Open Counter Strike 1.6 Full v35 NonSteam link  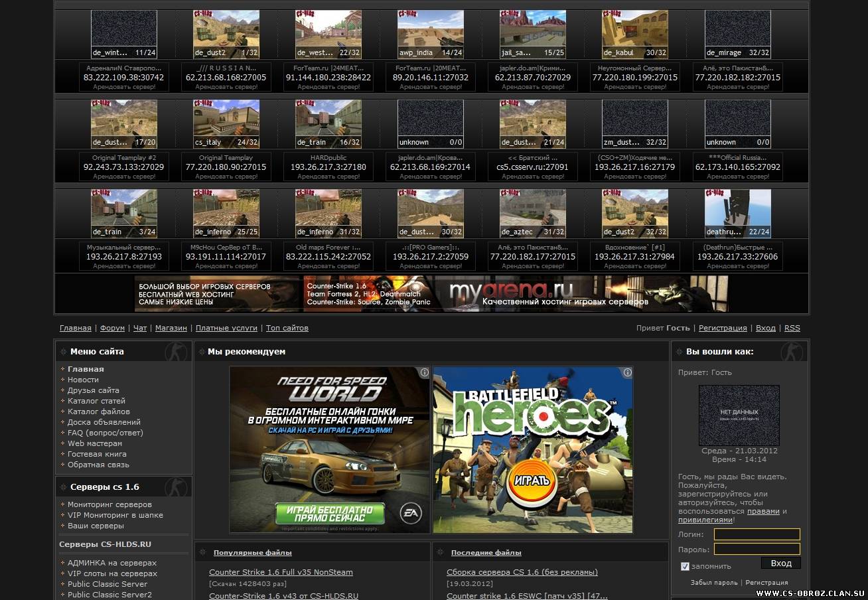coord(281,572)
